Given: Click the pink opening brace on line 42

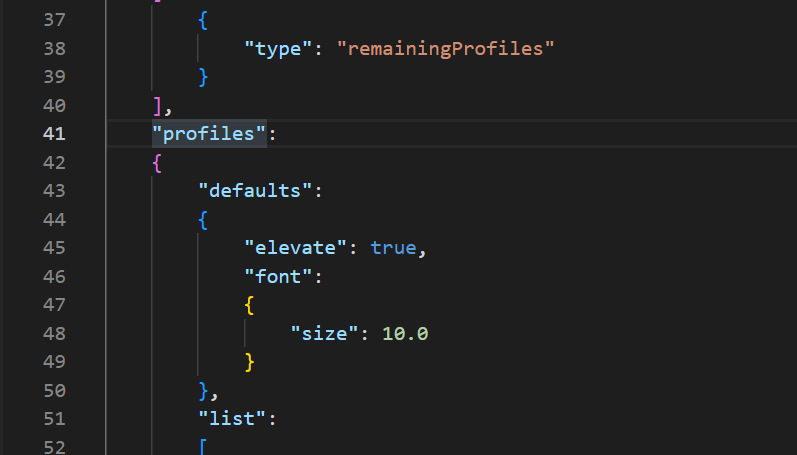Looking at the screenshot, I should [x=157, y=163].
